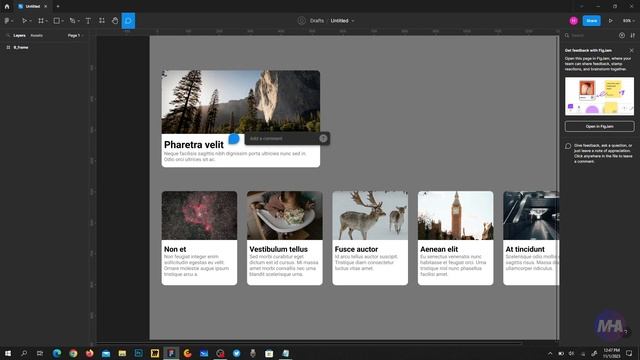The image size is (640, 360).
Task: Select the Vestibulum tellus card title
Action: point(278,249)
